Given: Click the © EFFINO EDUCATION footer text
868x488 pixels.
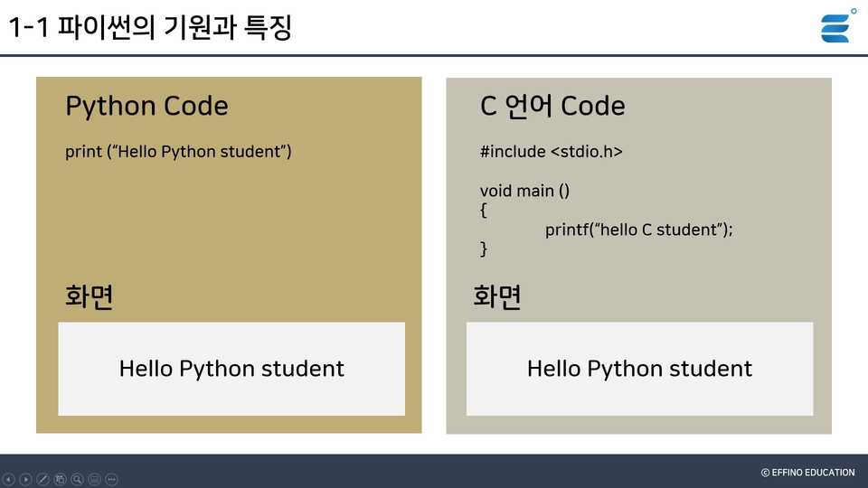Looking at the screenshot, I should click(807, 473).
